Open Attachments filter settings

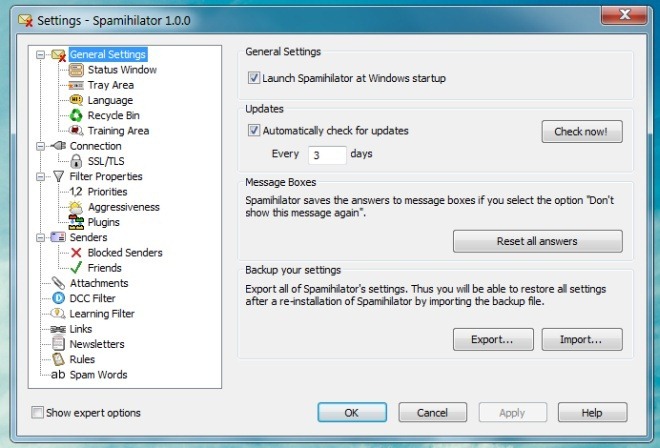[99, 283]
